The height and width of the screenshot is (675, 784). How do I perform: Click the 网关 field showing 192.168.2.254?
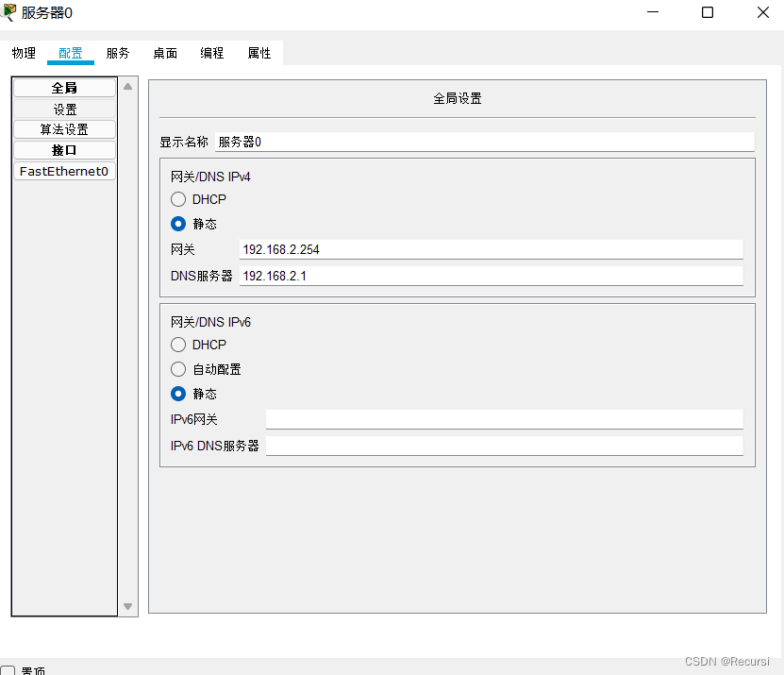click(491, 249)
